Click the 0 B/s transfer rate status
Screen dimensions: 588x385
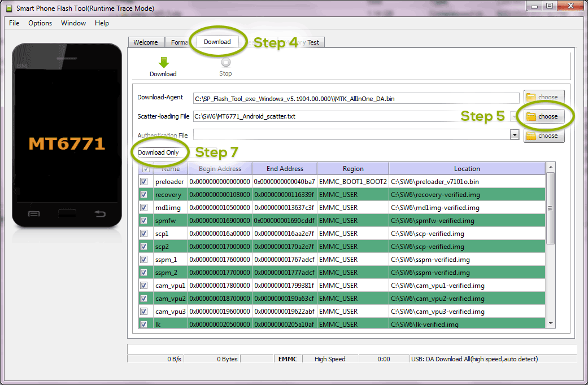pos(155,359)
